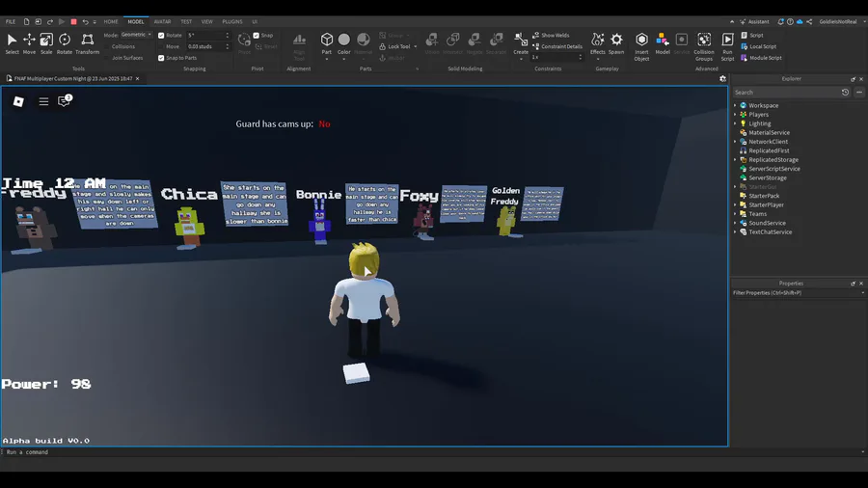
Task: Expand the Lighting node in Explorer
Action: pos(735,123)
